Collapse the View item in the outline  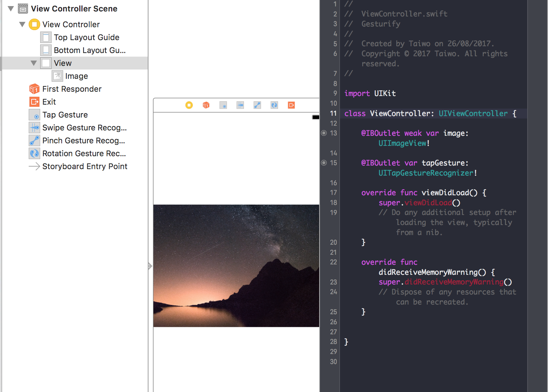(34, 63)
